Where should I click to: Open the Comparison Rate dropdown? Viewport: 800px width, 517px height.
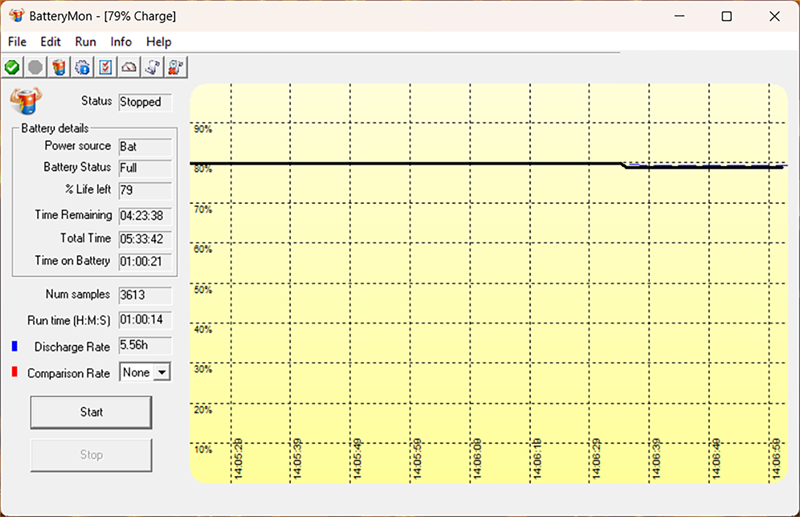click(x=160, y=372)
